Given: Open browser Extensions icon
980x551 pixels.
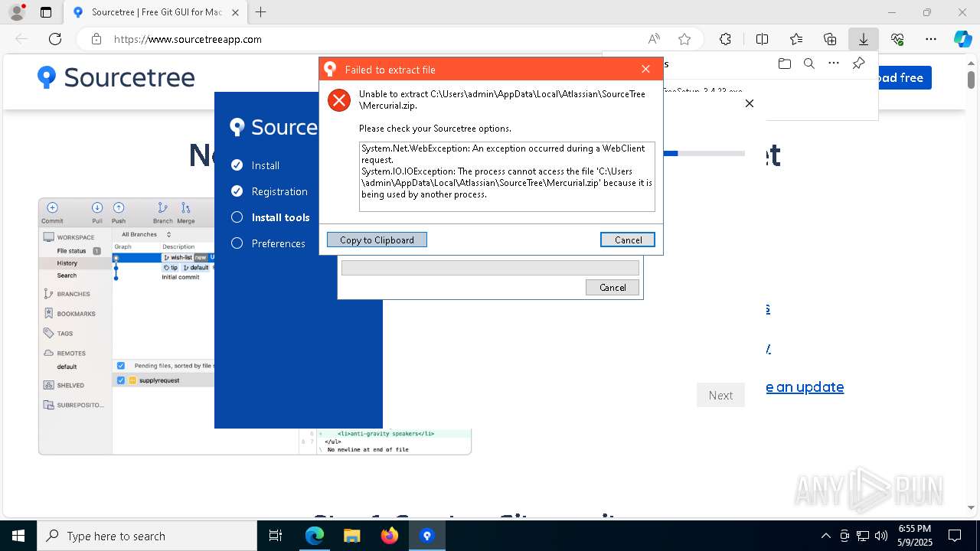Looking at the screenshot, I should pos(725,39).
